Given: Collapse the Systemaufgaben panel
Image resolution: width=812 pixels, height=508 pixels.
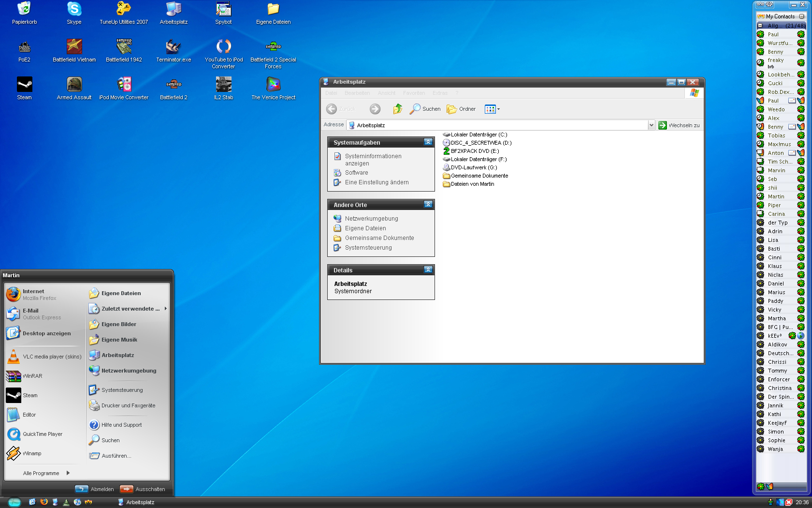Looking at the screenshot, I should (428, 142).
